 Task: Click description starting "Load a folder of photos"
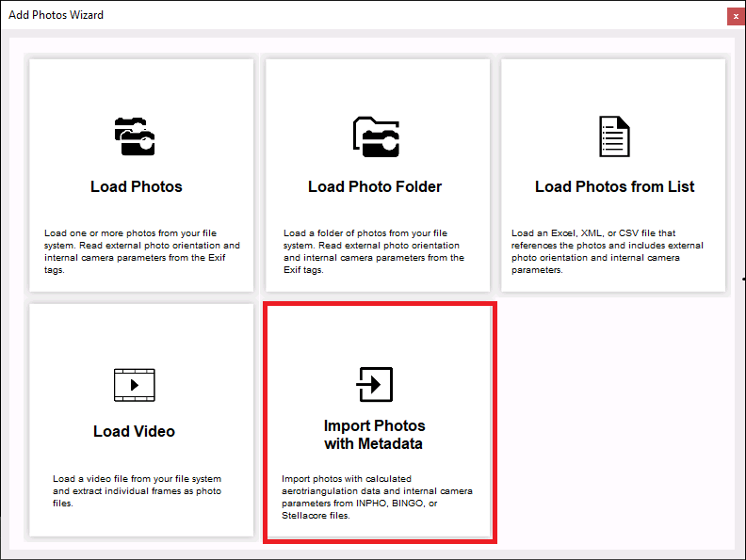pyautogui.click(x=374, y=251)
